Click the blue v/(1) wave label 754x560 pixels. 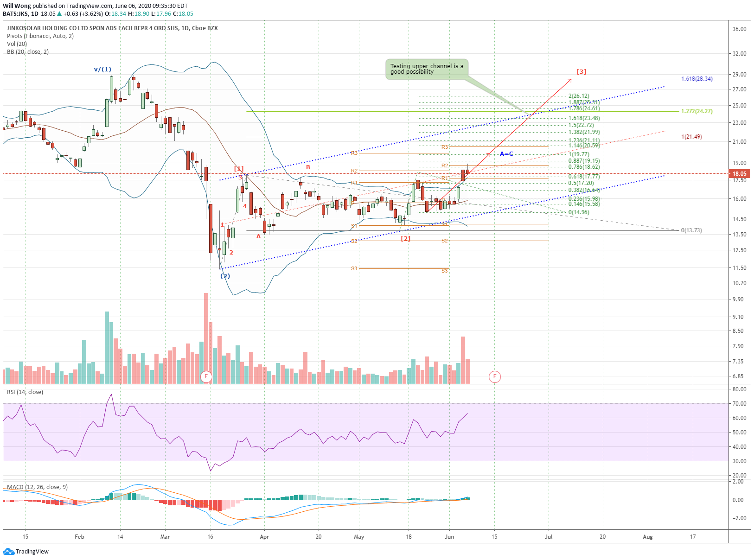pyautogui.click(x=102, y=69)
